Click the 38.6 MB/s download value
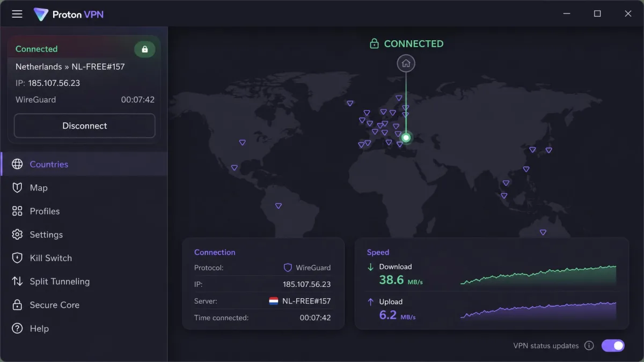Image resolution: width=644 pixels, height=362 pixels. [x=401, y=279]
